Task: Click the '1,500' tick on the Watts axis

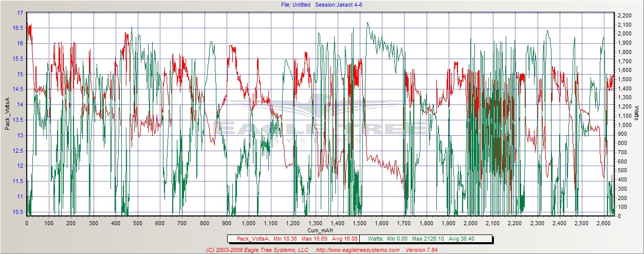Action: (624, 80)
